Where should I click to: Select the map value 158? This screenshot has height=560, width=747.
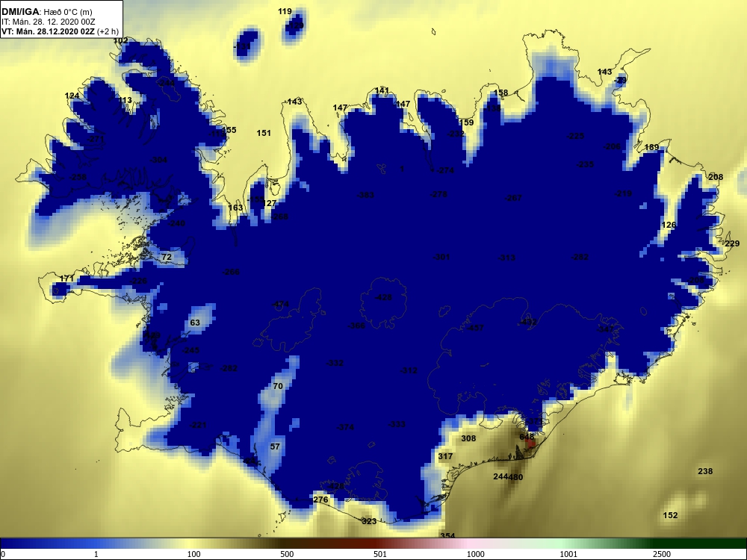click(500, 93)
